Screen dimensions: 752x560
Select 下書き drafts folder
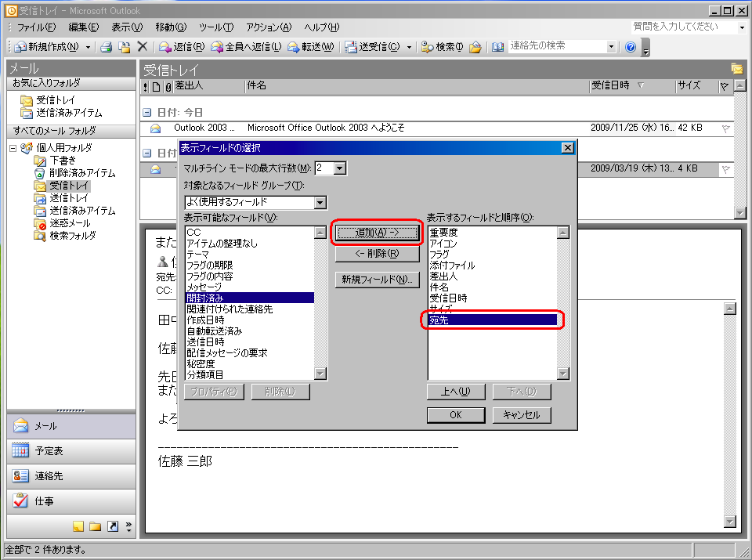[63, 160]
